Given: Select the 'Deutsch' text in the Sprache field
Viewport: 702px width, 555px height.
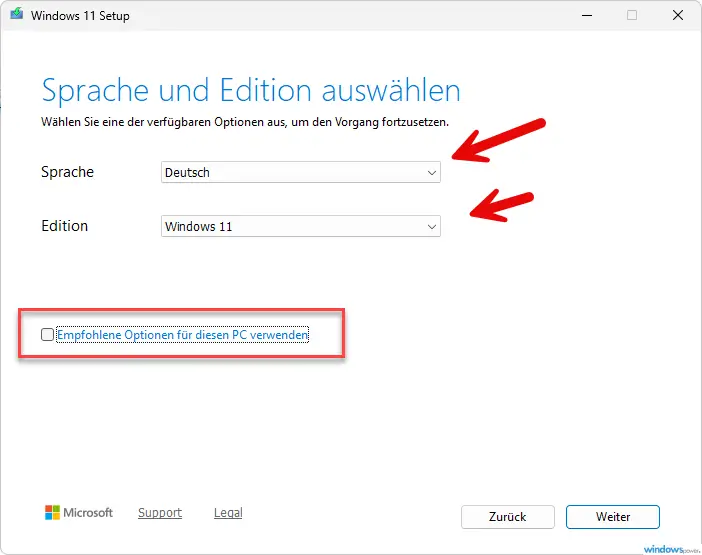Looking at the screenshot, I should [x=188, y=173].
